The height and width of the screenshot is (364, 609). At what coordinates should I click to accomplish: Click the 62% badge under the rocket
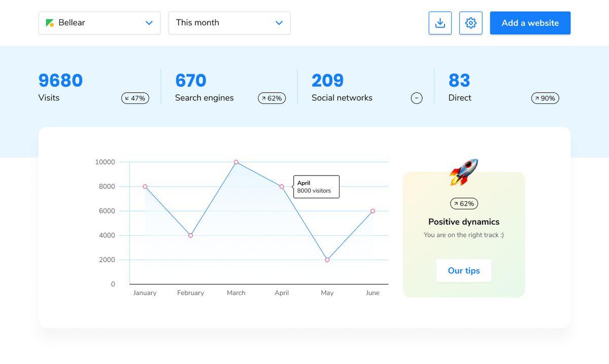click(464, 204)
